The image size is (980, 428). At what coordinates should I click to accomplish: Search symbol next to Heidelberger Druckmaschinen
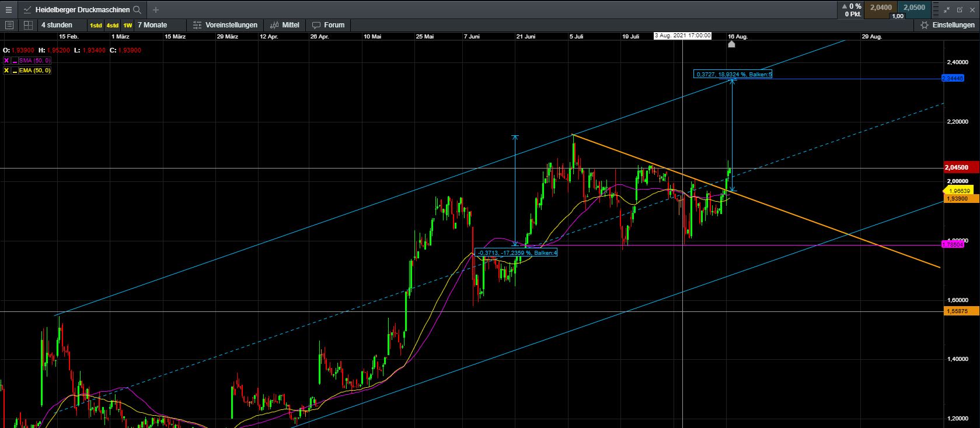[137, 10]
